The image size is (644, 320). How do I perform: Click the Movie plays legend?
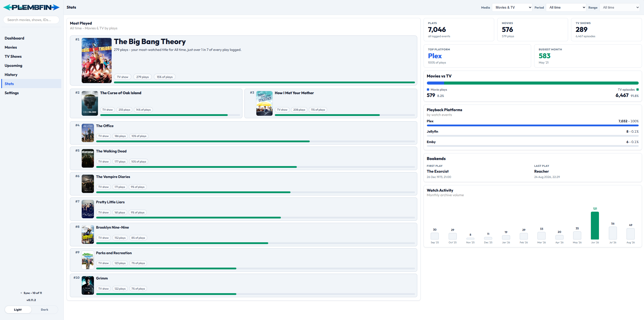tap(437, 90)
